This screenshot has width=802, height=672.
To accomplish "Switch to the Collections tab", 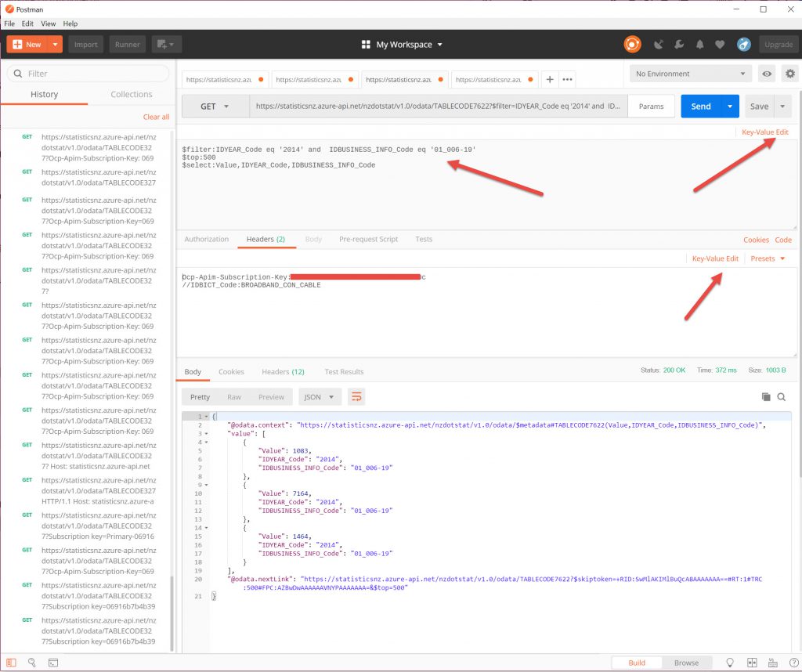I will [x=131, y=94].
